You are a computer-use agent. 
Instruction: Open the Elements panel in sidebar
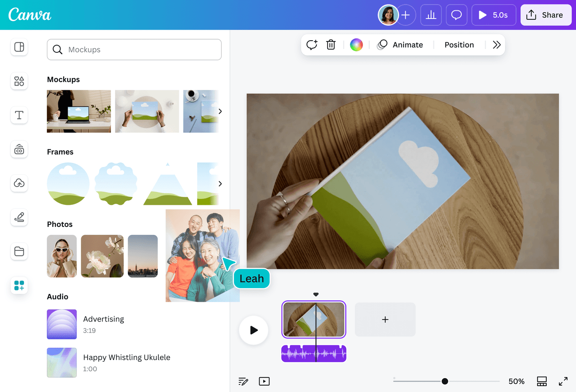tap(19, 81)
